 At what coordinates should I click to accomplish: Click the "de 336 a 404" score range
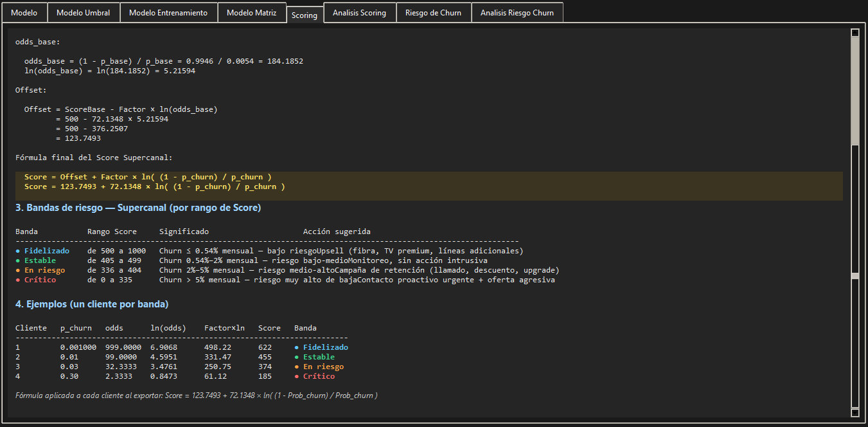click(114, 270)
